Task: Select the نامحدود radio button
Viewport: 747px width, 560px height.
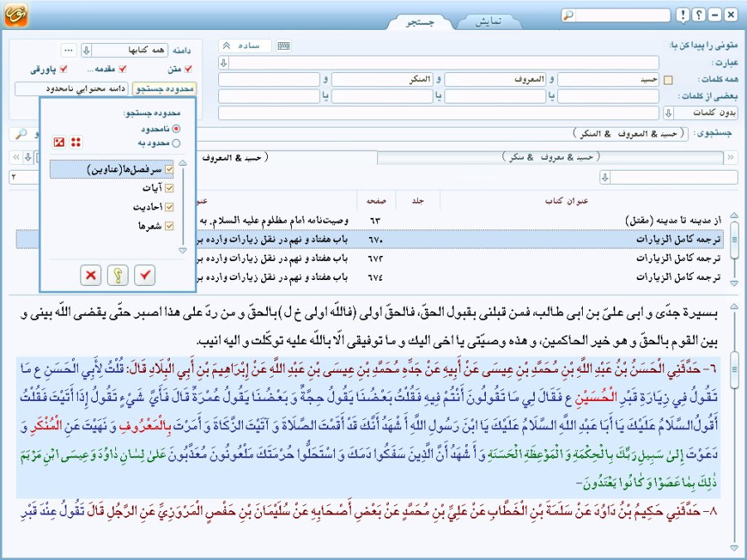Action: coord(177,128)
